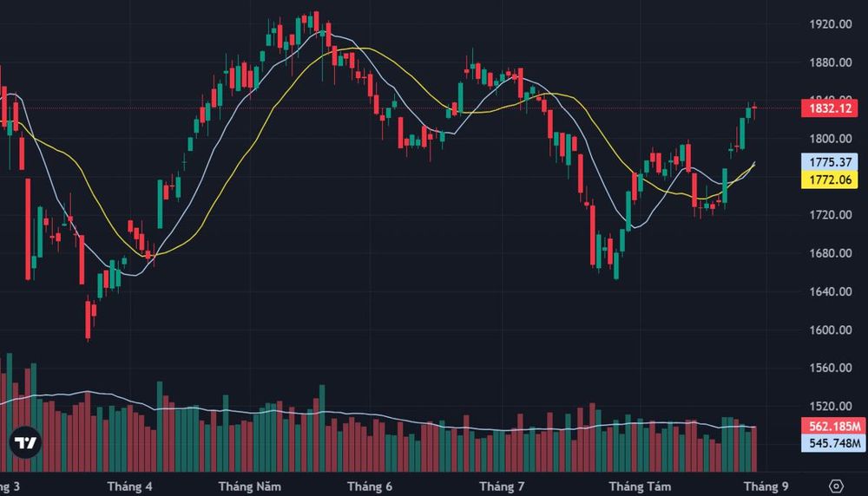The image size is (868, 496).
Task: Click the yellow 1772.06 moving average label
Action: 829,179
